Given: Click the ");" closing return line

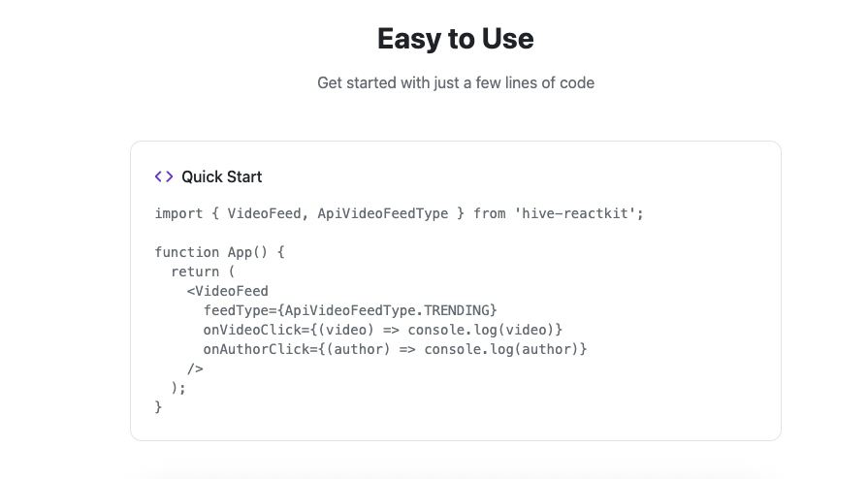Looking at the screenshot, I should pyautogui.click(x=178, y=388).
